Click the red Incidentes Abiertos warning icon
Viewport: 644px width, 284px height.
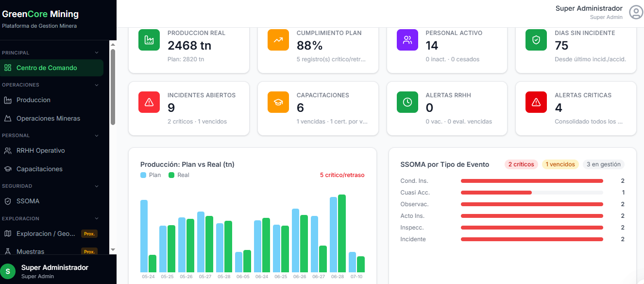pyautogui.click(x=149, y=102)
